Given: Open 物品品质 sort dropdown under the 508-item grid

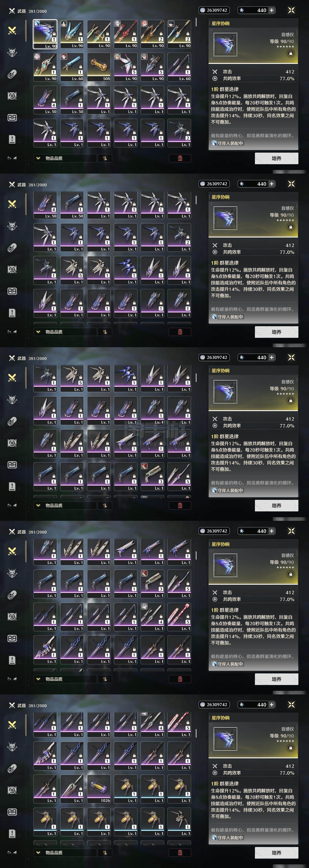Looking at the screenshot, I should [65, 158].
